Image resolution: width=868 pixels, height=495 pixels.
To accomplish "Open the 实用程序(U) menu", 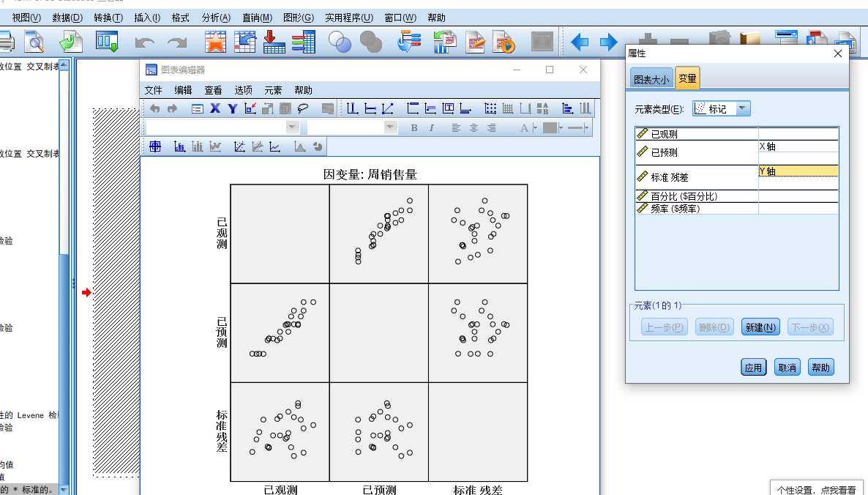I will (x=349, y=18).
